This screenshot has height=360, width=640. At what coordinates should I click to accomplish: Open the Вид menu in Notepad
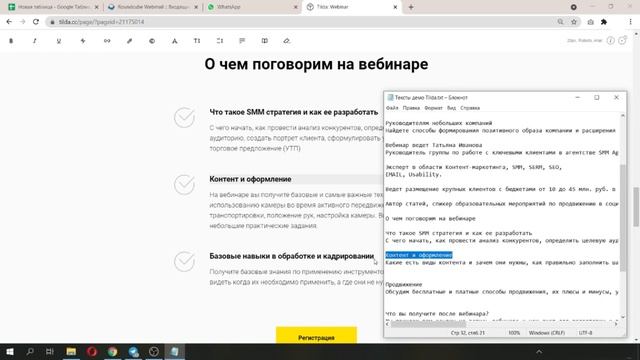pyautogui.click(x=451, y=108)
